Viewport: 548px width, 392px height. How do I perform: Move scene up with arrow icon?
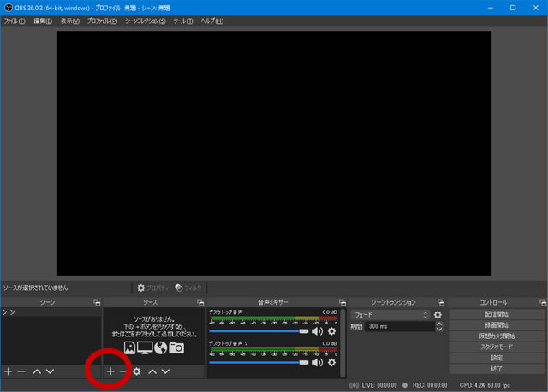click(x=37, y=371)
